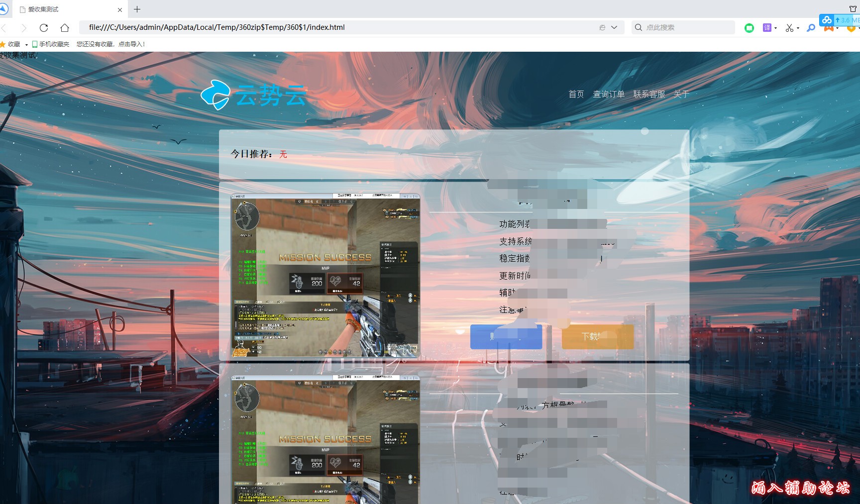Open the skin shirt icon in title bar
860x504 pixels.
tap(853, 9)
